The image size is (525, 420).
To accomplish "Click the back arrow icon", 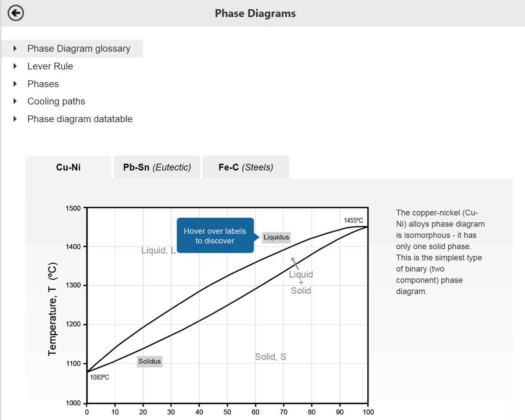I will 16,13.
